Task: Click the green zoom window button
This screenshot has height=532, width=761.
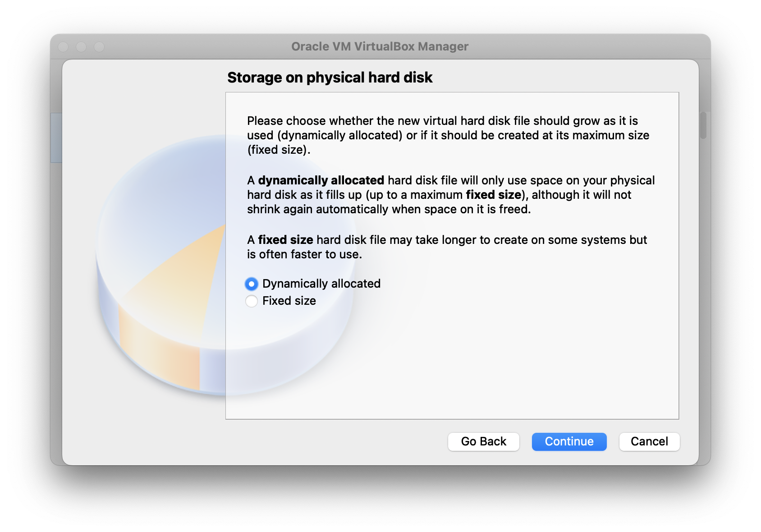Action: click(99, 46)
